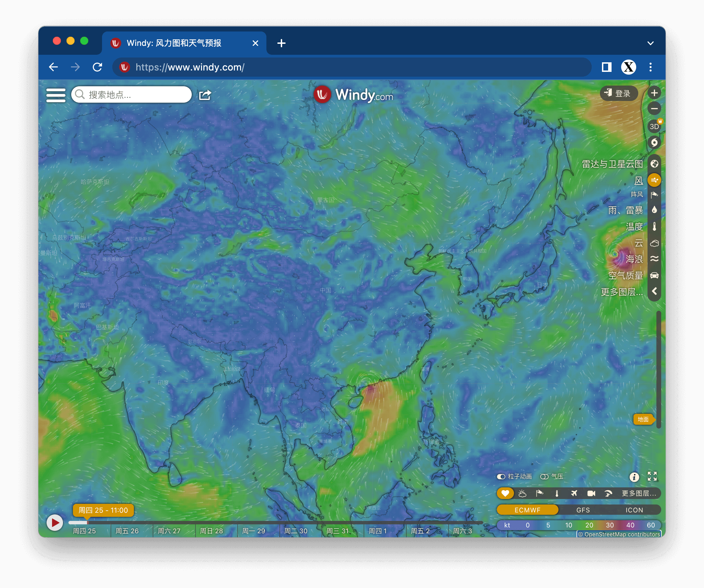The width and height of the screenshot is (704, 588).
Task: Click the airplane icon in bottom toolbar
Action: coord(574,493)
